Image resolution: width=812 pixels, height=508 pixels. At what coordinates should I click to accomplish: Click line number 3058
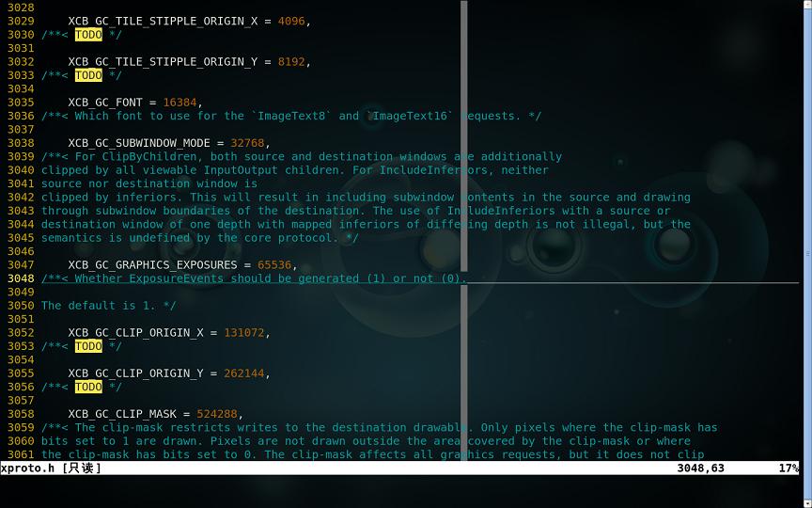tap(21, 414)
